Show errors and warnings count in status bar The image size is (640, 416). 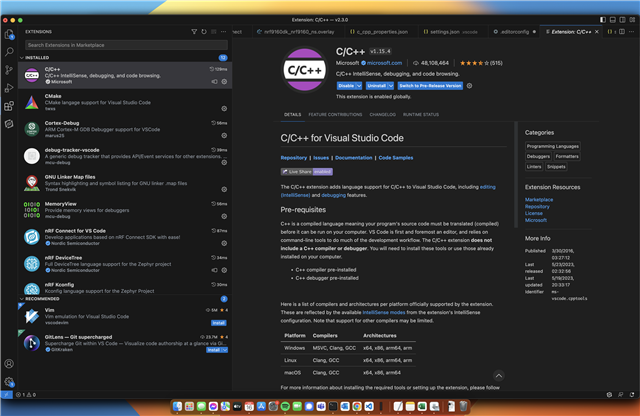(26, 395)
